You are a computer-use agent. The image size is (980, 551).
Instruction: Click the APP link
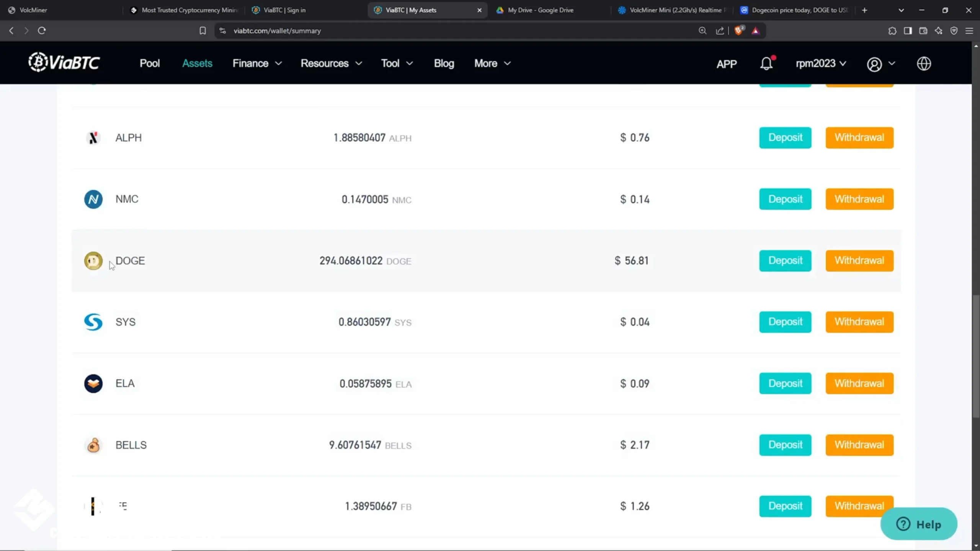pos(727,64)
